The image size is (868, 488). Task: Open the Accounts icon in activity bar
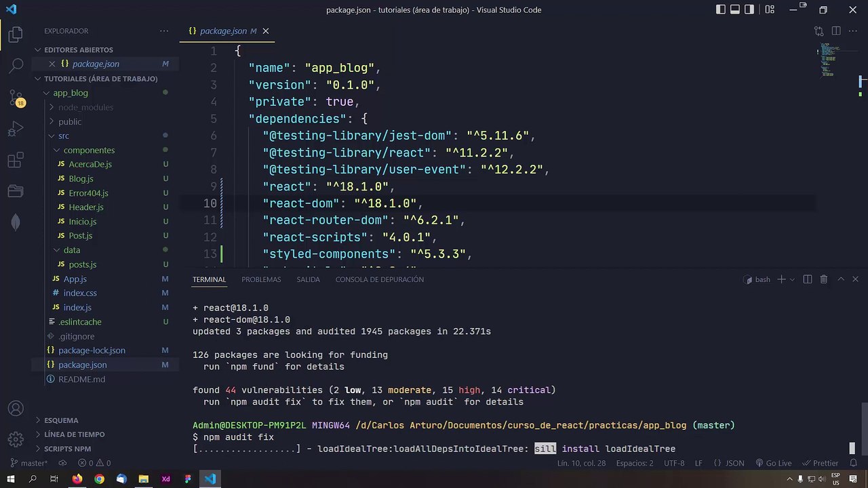coord(16,409)
